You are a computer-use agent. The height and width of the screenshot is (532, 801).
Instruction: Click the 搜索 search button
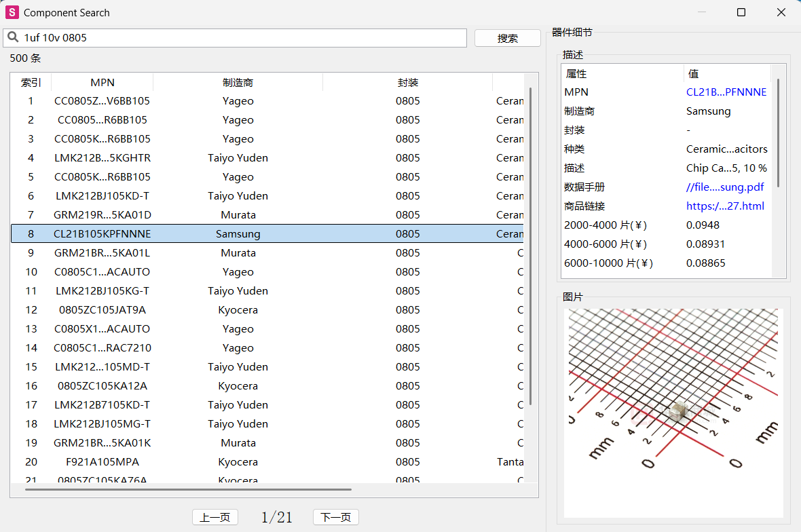click(x=507, y=39)
